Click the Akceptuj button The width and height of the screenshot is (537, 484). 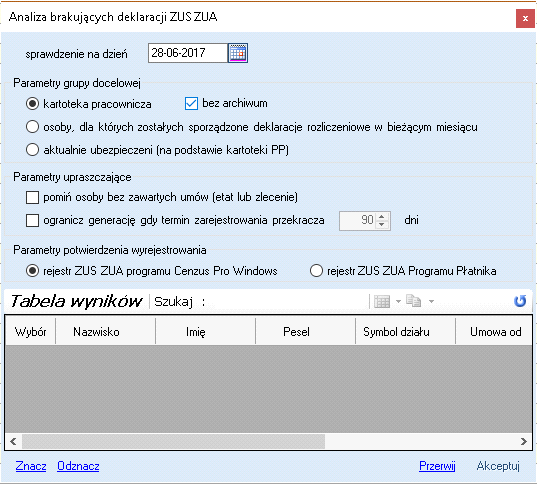click(498, 466)
